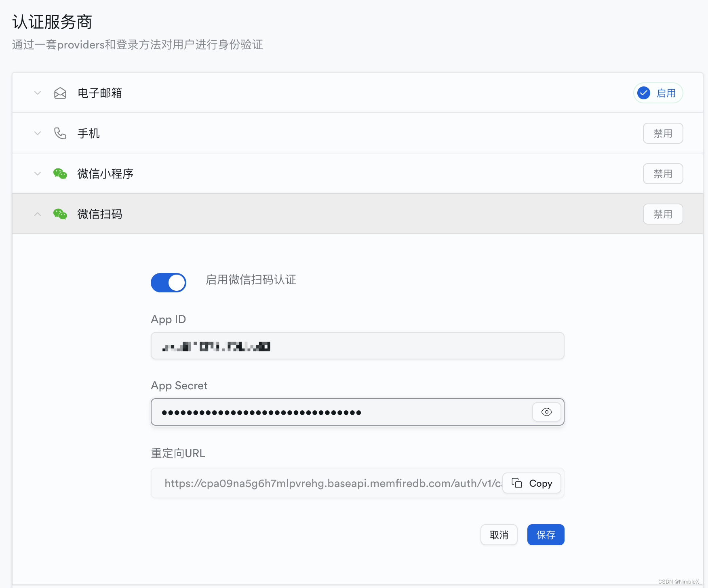Click the WeChat icon beside 微信小程序
Image resolution: width=708 pixels, height=588 pixels.
coord(60,174)
